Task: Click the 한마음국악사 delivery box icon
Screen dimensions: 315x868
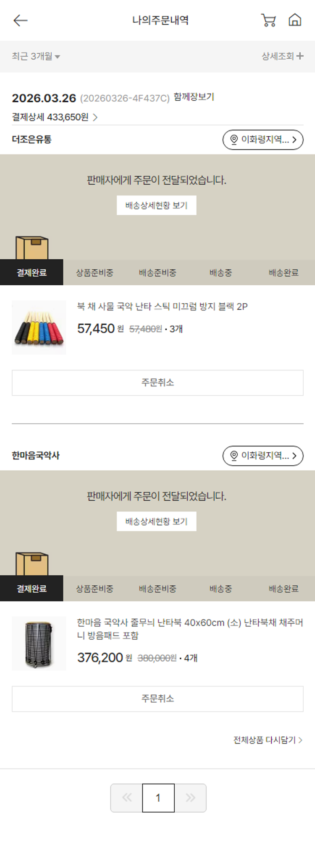Action: (32, 564)
